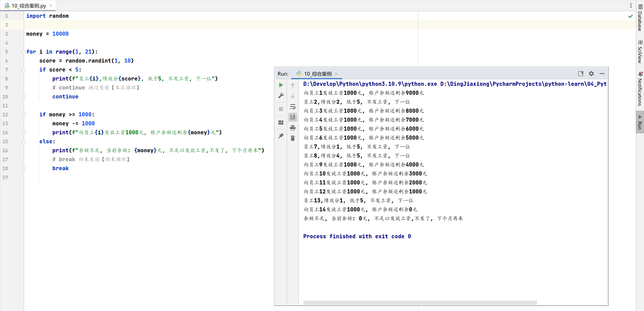This screenshot has height=311, width=644.
Task: Toggle scroll to end of console
Action: [x=293, y=117]
